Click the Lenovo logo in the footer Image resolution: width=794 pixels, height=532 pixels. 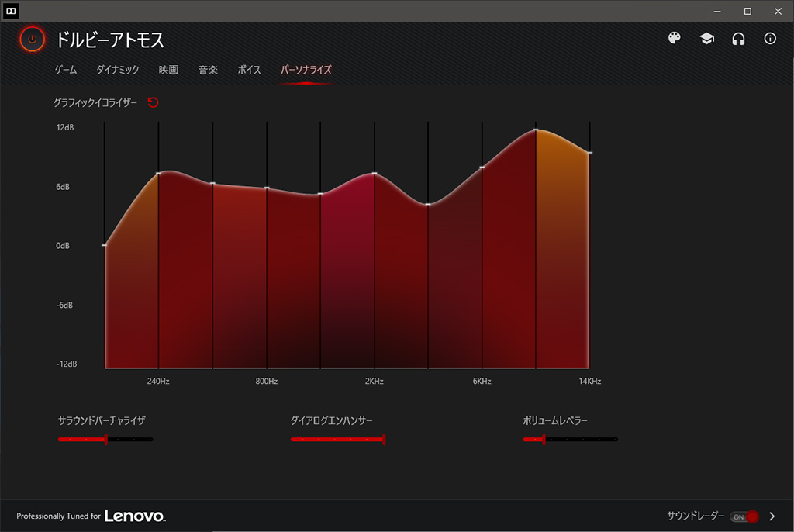pos(135,516)
